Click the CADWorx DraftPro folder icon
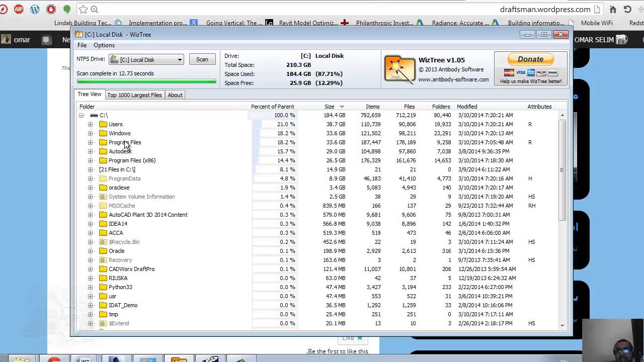 [x=103, y=269]
